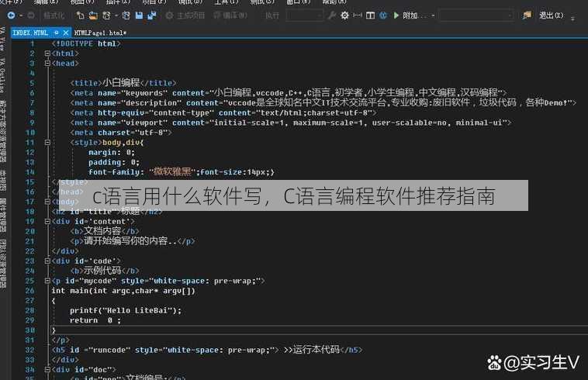Click the find-in-files icon before 退出
The image size is (588, 380).
click(527, 16)
